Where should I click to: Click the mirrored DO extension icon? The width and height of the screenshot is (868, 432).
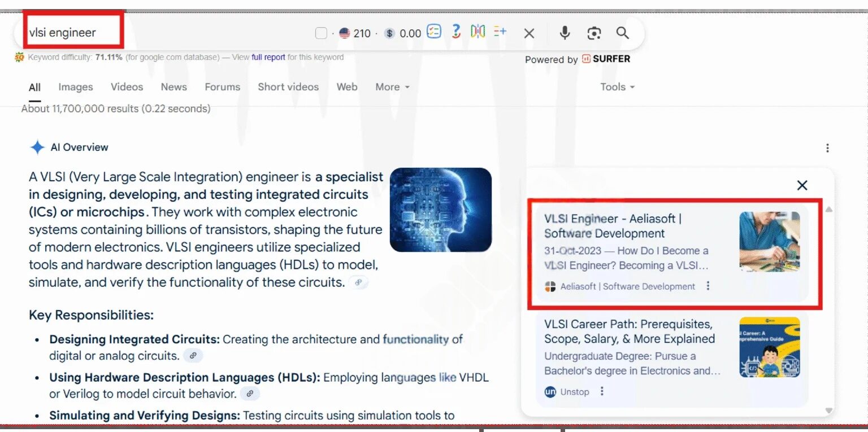tap(478, 33)
